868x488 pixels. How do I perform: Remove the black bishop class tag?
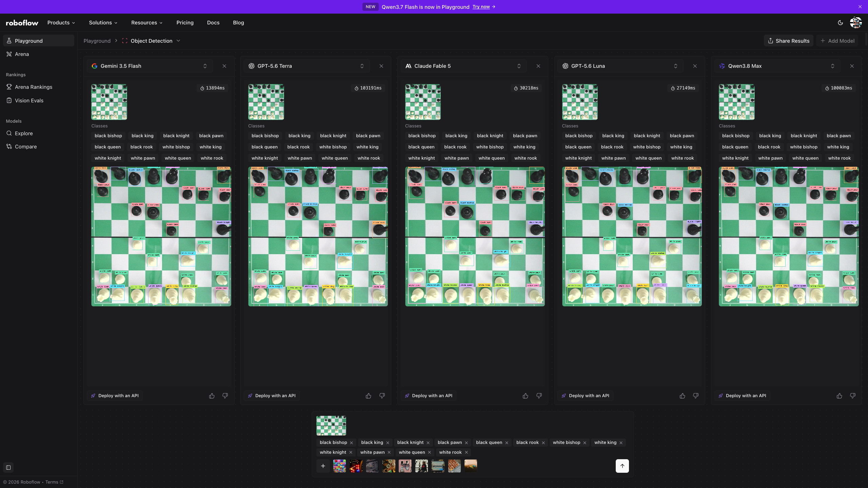(352, 443)
